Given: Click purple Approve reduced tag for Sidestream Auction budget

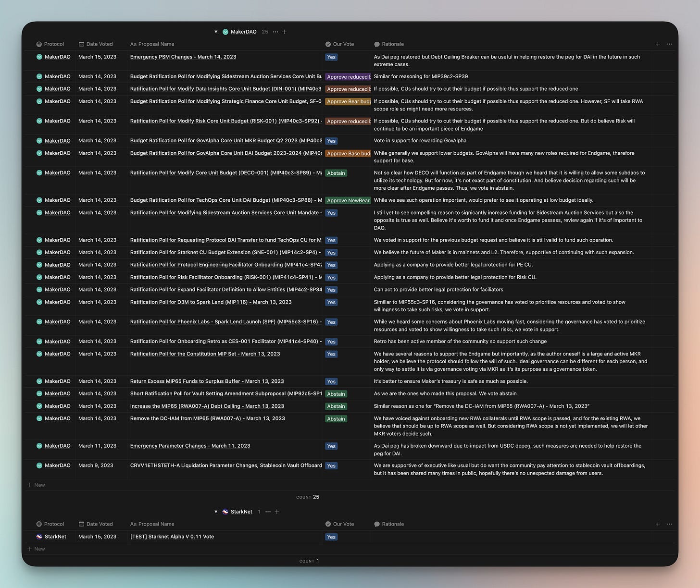Looking at the screenshot, I should pyautogui.click(x=348, y=77).
